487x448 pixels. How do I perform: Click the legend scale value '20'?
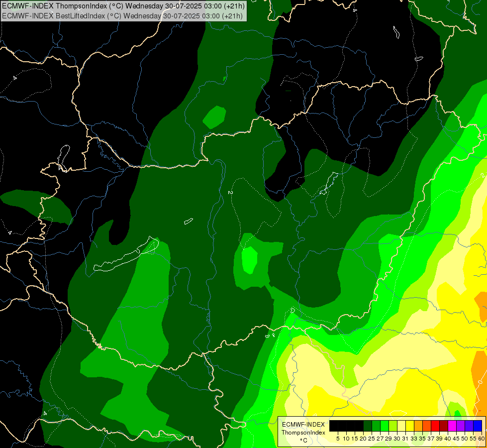coord(363,439)
